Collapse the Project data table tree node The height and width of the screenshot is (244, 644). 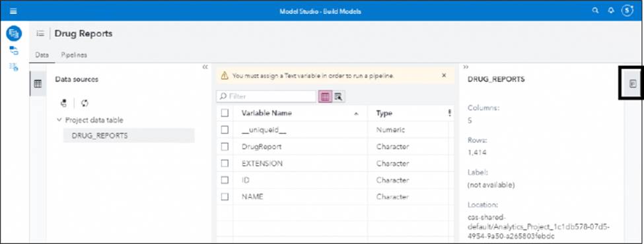click(59, 120)
